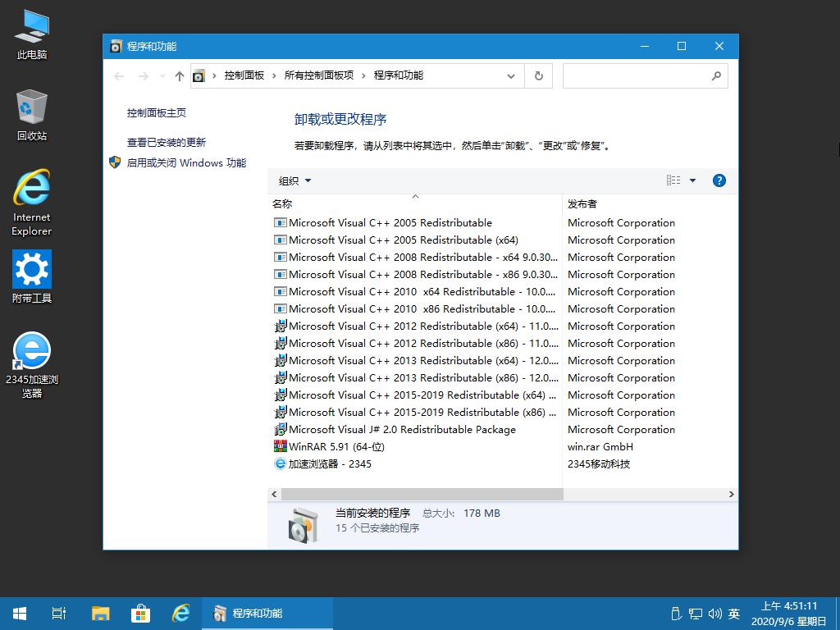Click the WinRAR 5.91 program icon
Viewport: 840px width, 630px height.
(281, 446)
